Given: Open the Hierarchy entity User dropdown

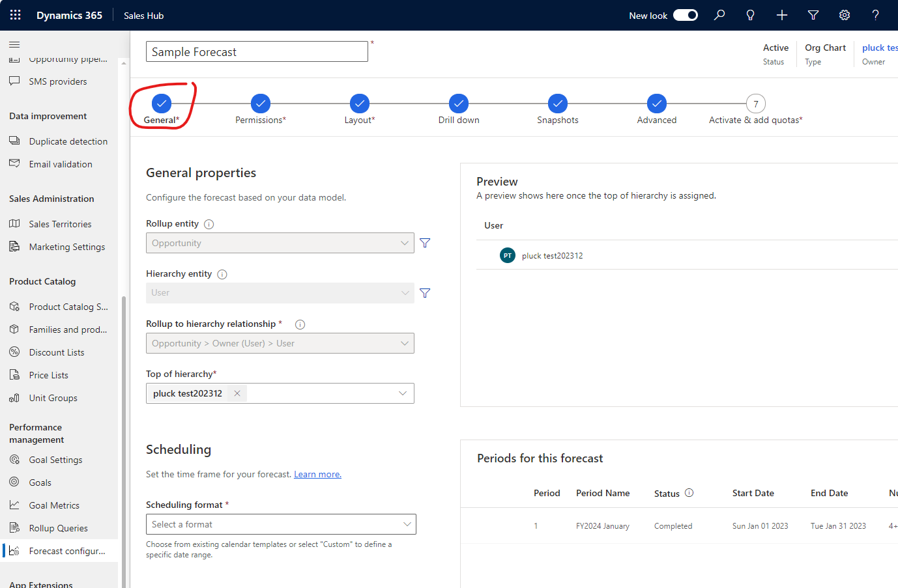Looking at the screenshot, I should 280,293.
